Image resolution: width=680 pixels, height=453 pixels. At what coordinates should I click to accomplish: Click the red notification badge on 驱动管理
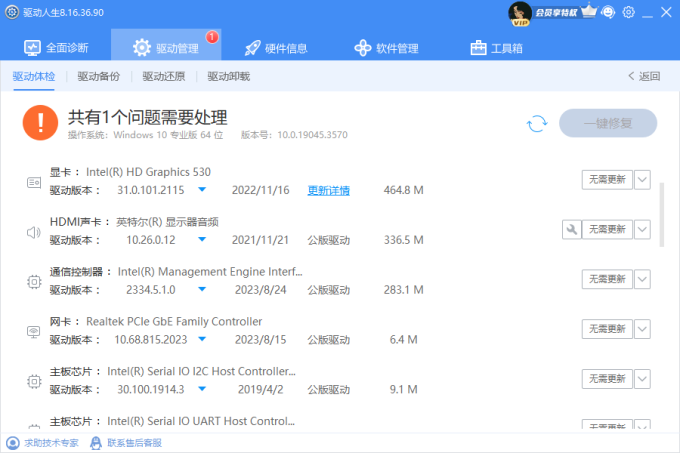212,37
